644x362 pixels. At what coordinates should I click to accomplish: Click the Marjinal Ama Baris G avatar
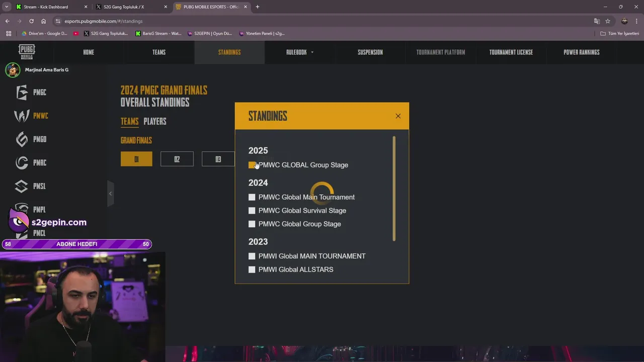13,70
